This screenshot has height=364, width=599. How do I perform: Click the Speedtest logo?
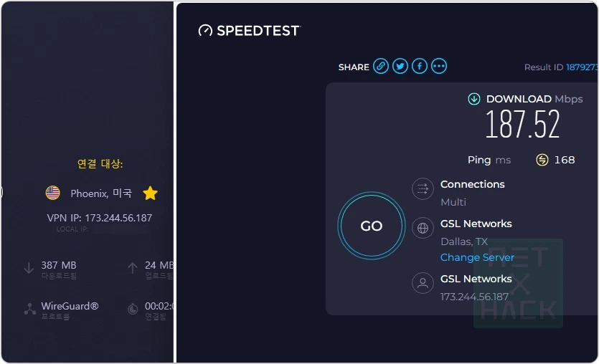[249, 30]
